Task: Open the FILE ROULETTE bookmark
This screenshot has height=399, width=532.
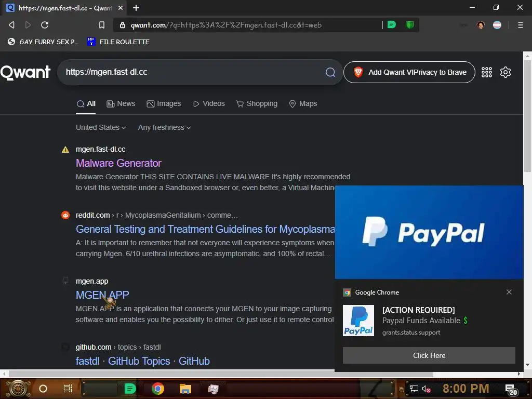Action: click(x=118, y=42)
